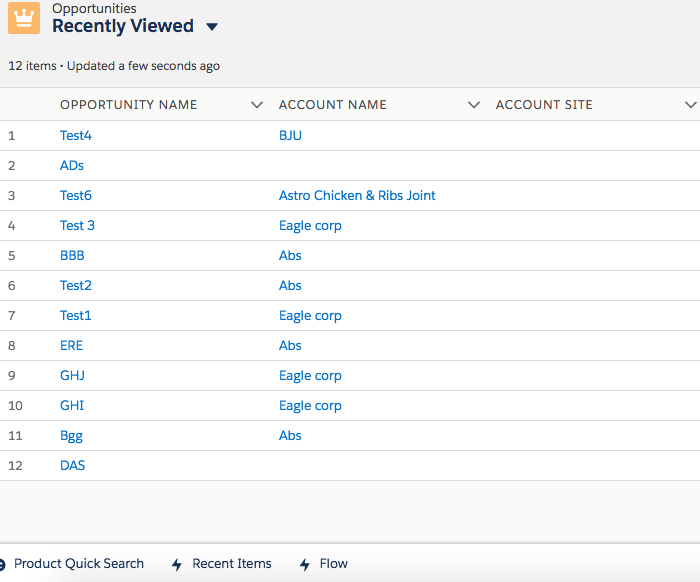Open Product Quick Search utility tab
The image size is (700, 582).
(79, 564)
